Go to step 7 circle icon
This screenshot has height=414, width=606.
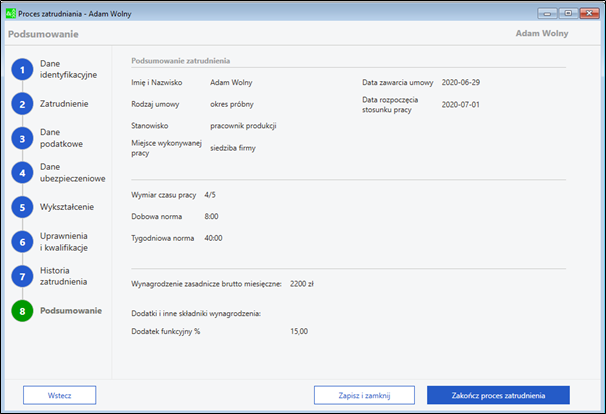tap(22, 276)
